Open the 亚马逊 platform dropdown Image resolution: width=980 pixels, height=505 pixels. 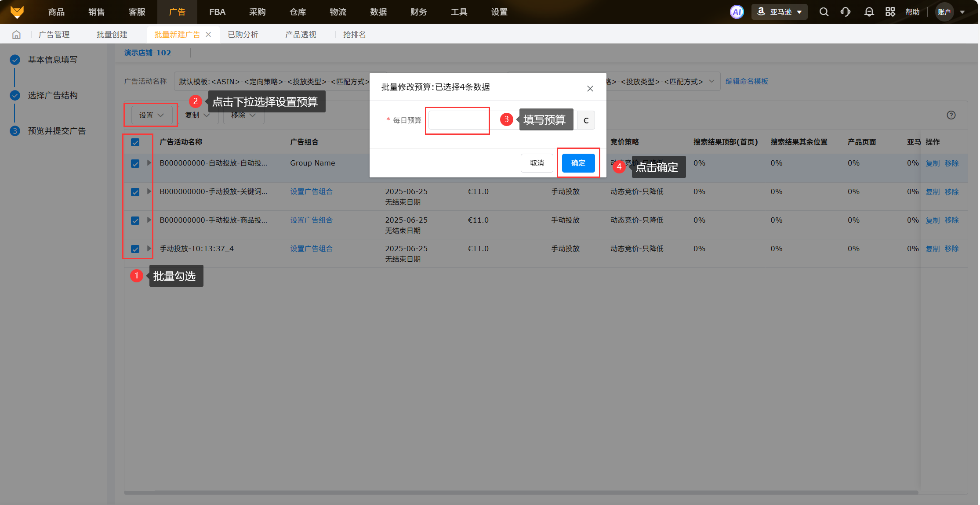pos(780,12)
